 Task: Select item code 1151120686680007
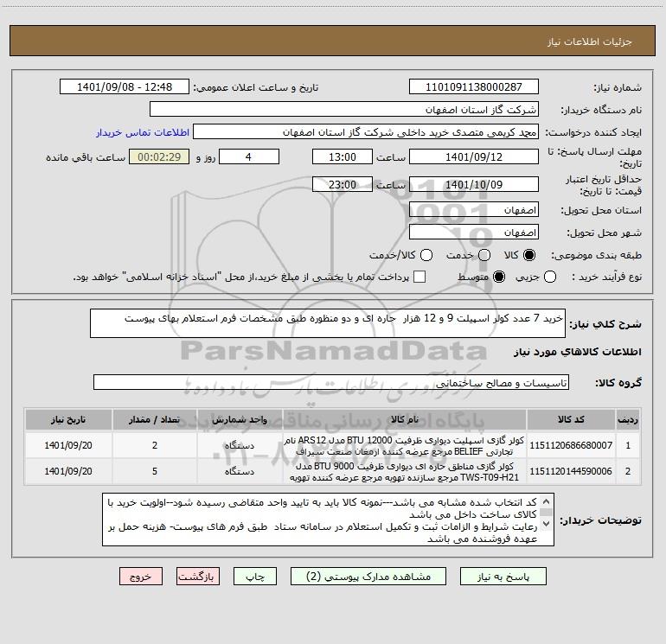(571, 445)
